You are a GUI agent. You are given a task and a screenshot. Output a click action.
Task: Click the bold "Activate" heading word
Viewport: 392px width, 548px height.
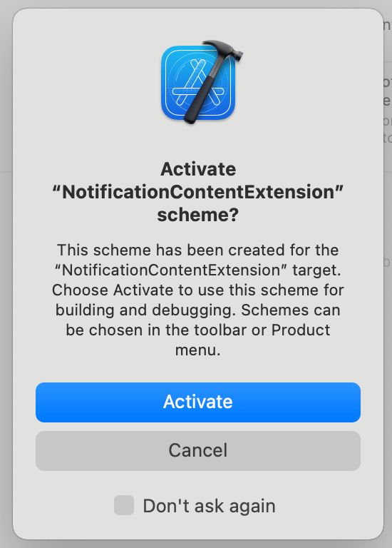pos(198,169)
